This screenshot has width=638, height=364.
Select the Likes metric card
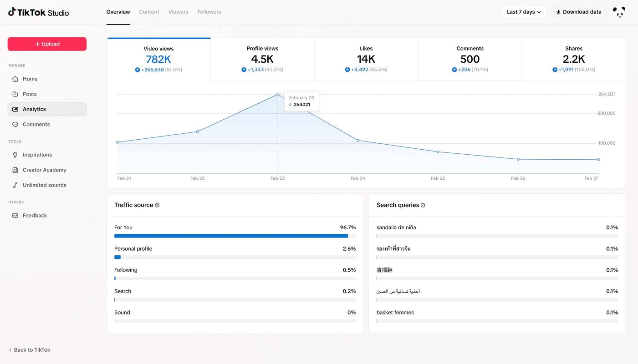[x=366, y=59]
